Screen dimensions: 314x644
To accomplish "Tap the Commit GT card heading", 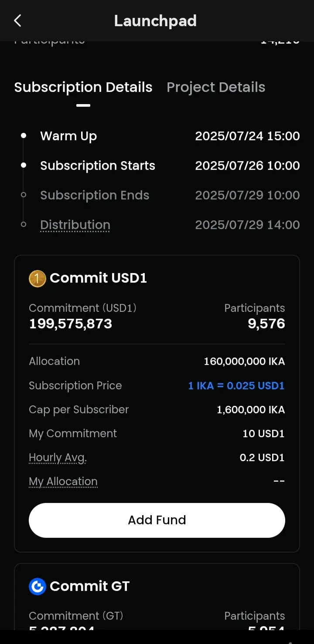I will [x=89, y=586].
